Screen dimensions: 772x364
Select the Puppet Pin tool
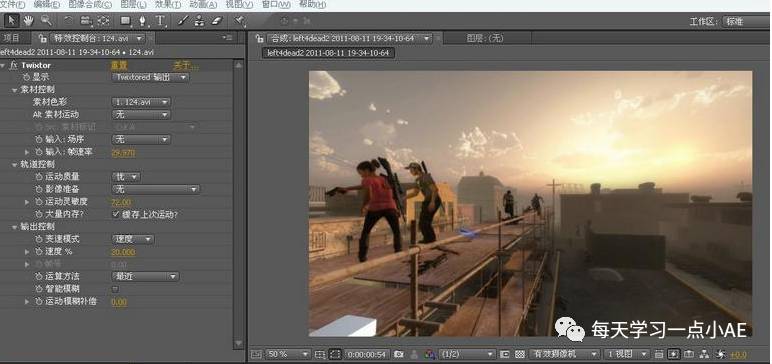239,21
